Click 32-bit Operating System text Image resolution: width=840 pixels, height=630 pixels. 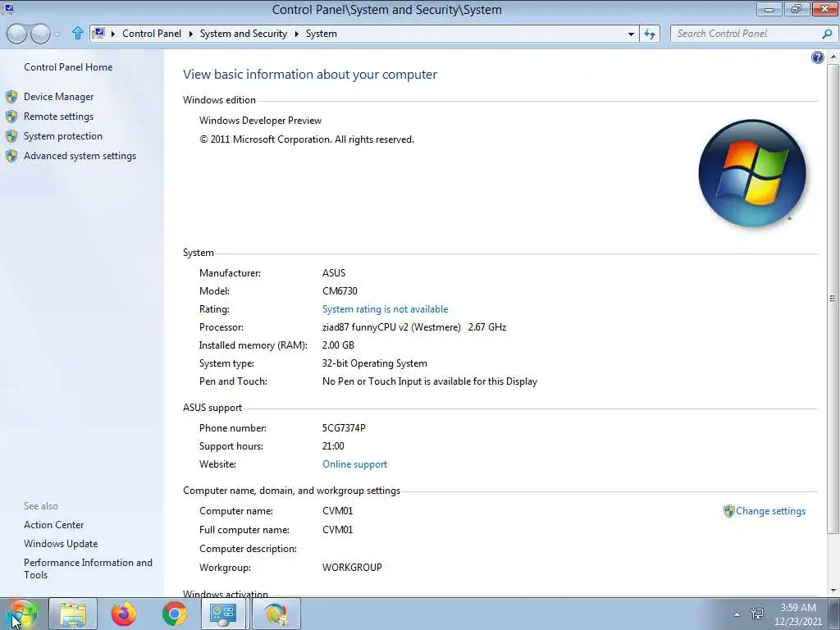(x=374, y=363)
